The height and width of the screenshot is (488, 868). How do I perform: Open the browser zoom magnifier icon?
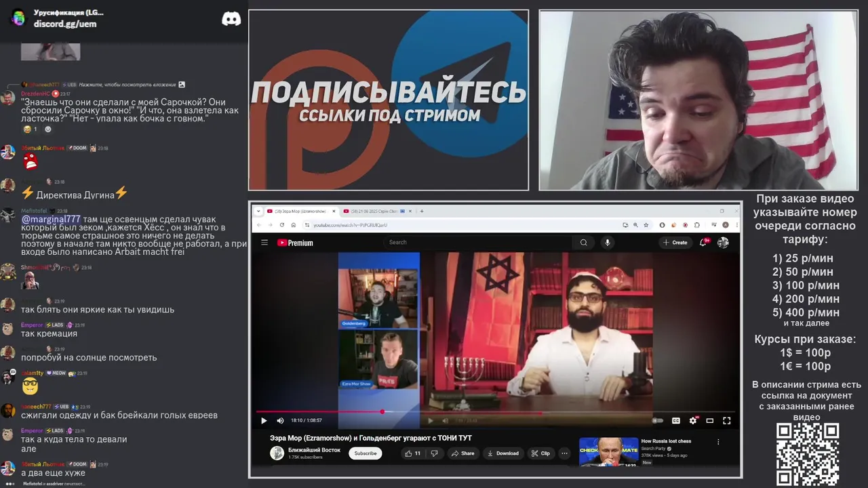pos(636,225)
